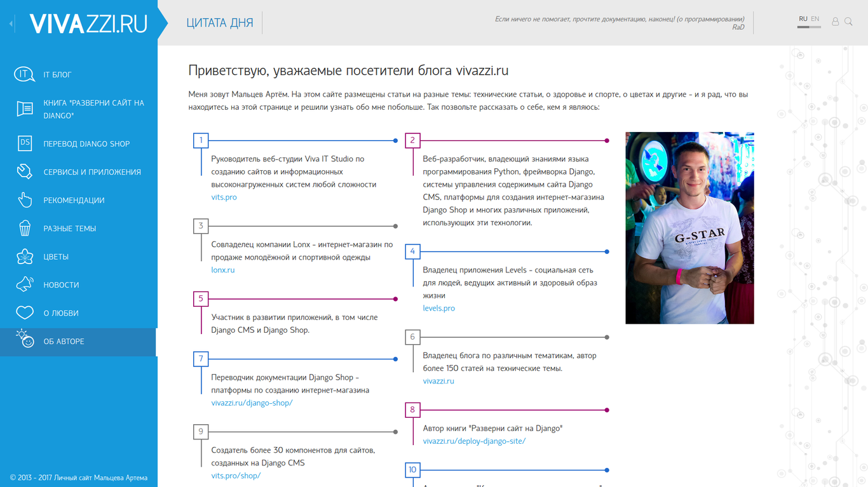Open the "Об авторе" menu item
Viewport: 868px width, 487px height.
(x=64, y=342)
